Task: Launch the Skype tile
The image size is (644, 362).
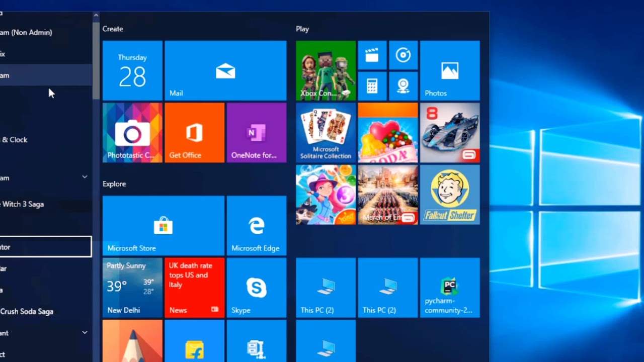Action: [257, 288]
